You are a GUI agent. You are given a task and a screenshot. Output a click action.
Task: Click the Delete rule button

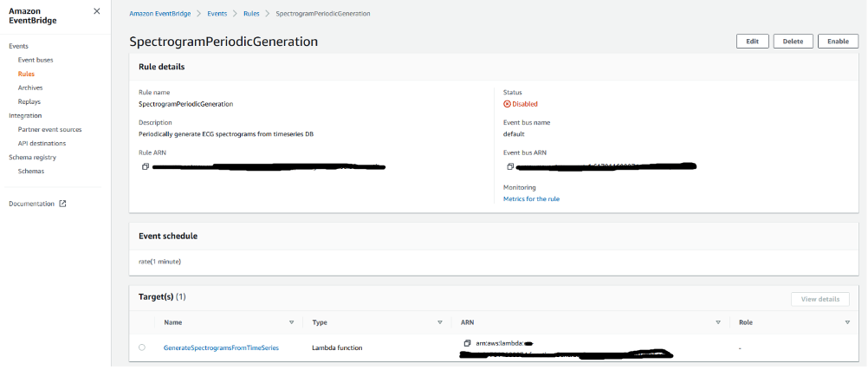793,41
